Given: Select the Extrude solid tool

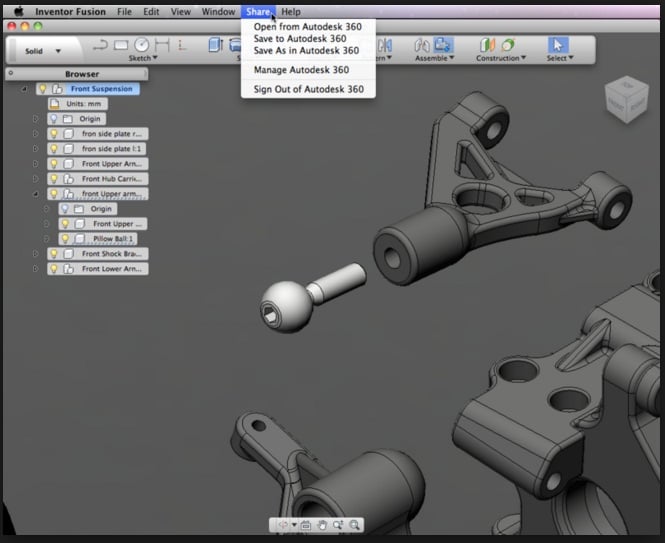Looking at the screenshot, I should [x=216, y=45].
